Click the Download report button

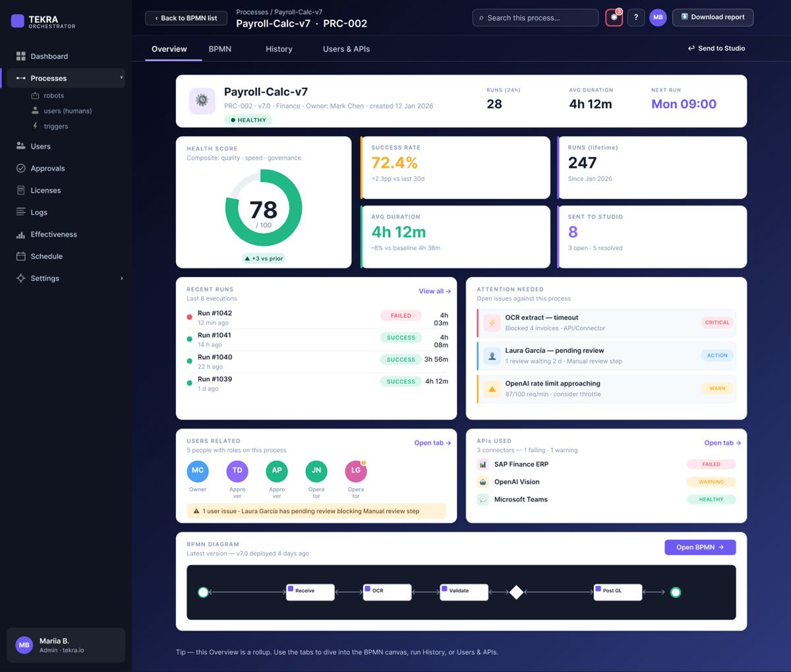713,17
